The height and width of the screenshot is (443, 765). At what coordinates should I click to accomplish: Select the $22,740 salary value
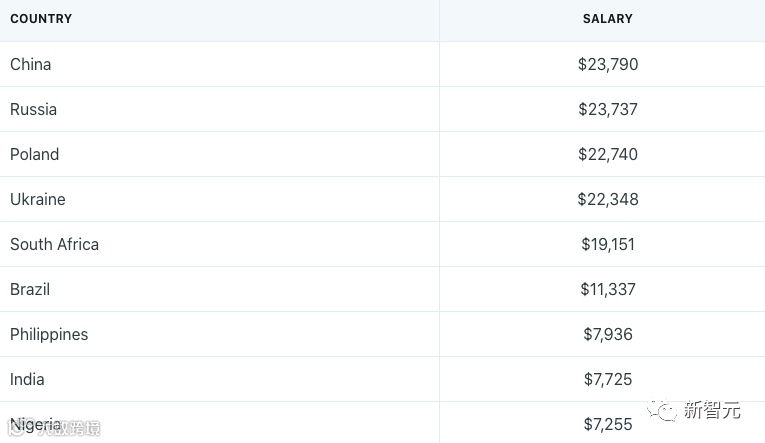tap(608, 154)
